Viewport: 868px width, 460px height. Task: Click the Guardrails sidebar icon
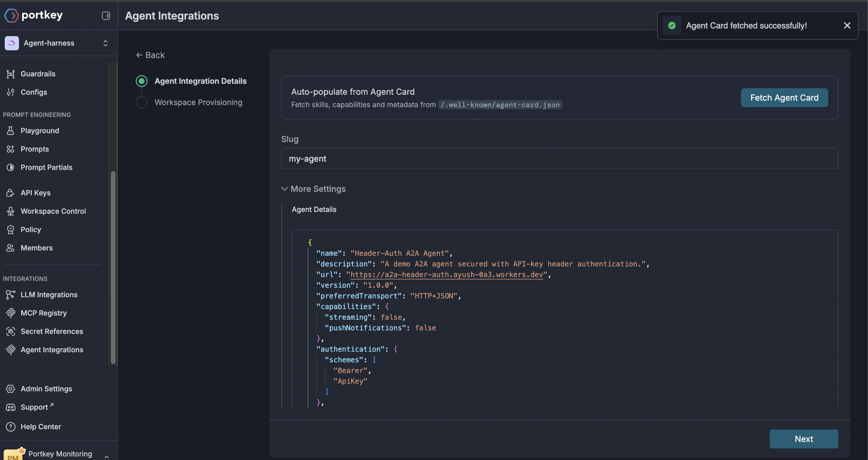tap(10, 74)
